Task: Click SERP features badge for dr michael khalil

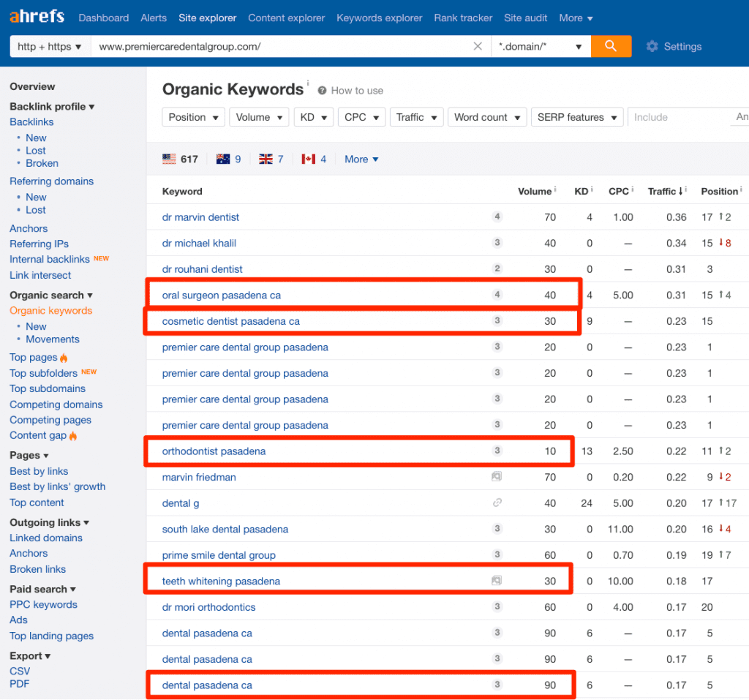Action: click(497, 243)
